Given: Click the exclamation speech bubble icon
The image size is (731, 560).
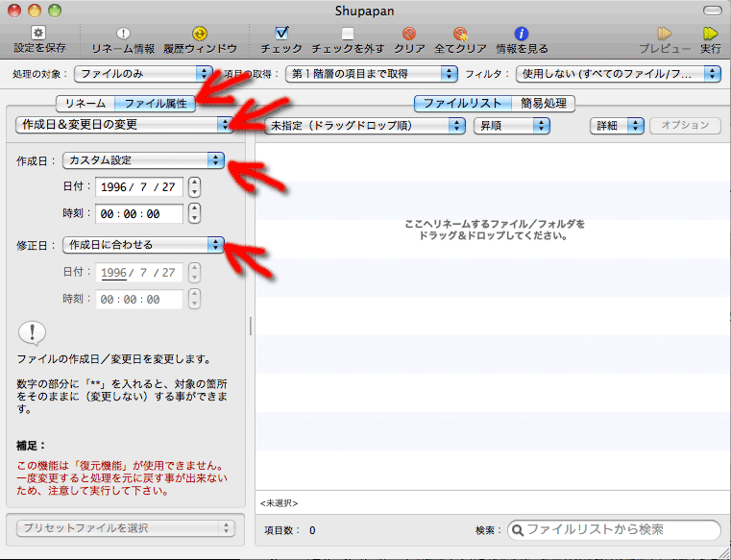Looking at the screenshot, I should [32, 333].
